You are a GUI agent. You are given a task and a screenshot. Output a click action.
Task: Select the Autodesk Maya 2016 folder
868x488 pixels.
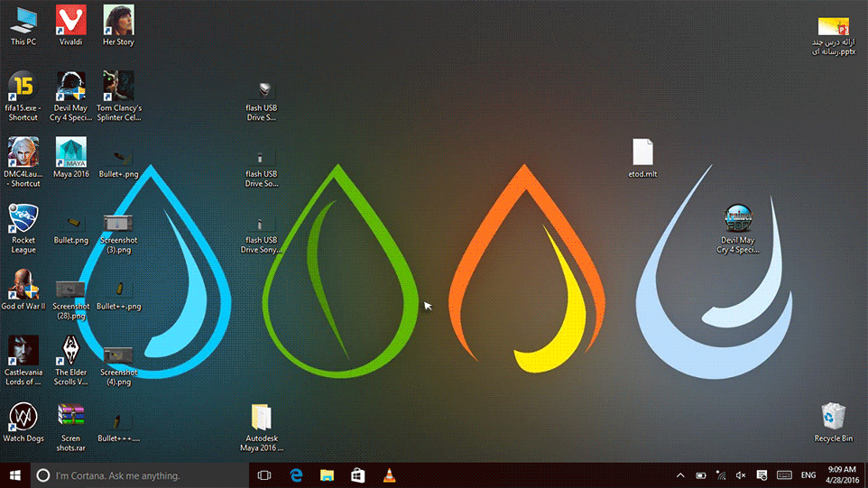click(x=262, y=428)
